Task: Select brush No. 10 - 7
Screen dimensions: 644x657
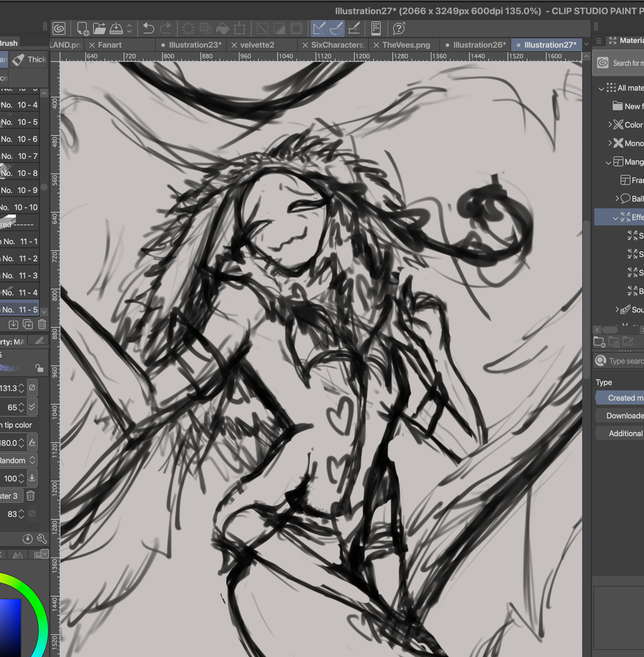Action: (20, 156)
